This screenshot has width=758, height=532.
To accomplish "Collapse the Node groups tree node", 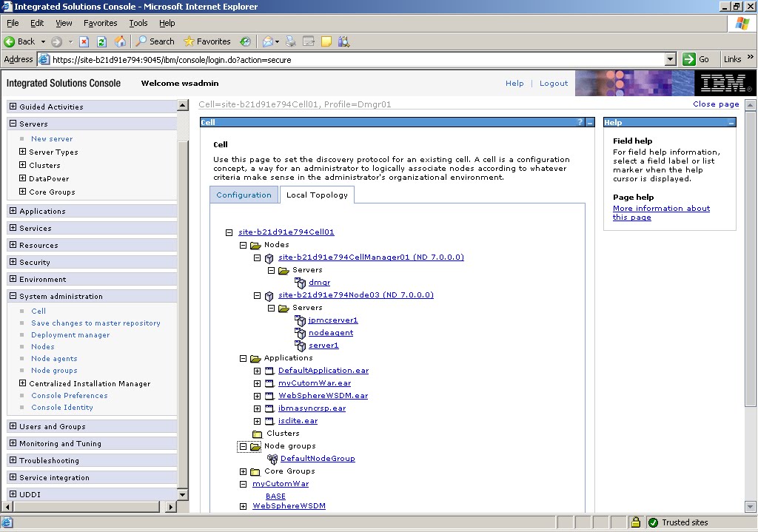I will [x=243, y=446].
